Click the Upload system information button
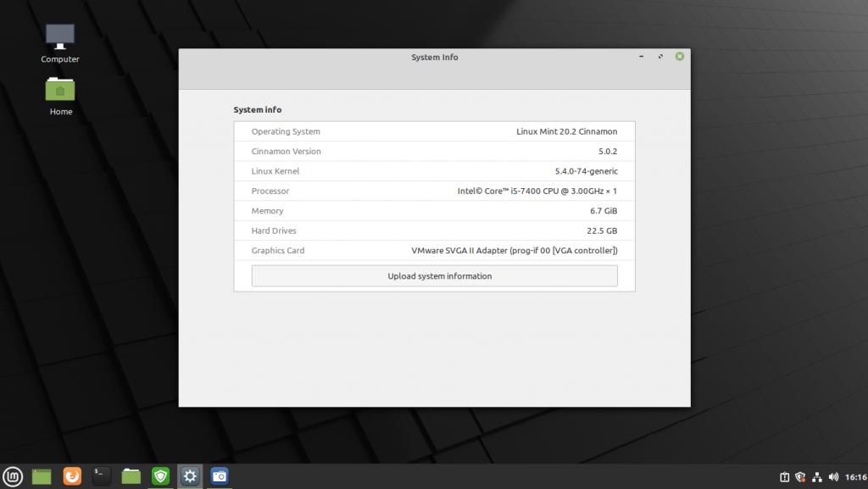Screen dimensions: 868x489 point(434,276)
